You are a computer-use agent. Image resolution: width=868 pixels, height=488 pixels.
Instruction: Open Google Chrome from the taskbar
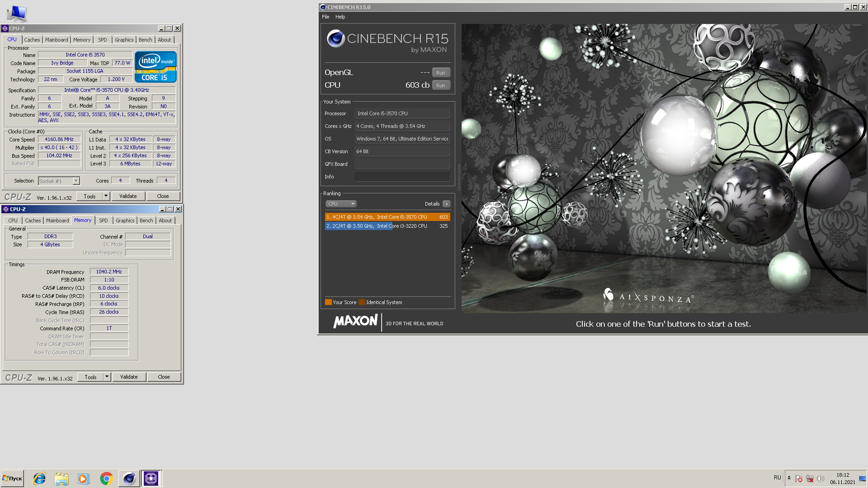[x=106, y=479]
